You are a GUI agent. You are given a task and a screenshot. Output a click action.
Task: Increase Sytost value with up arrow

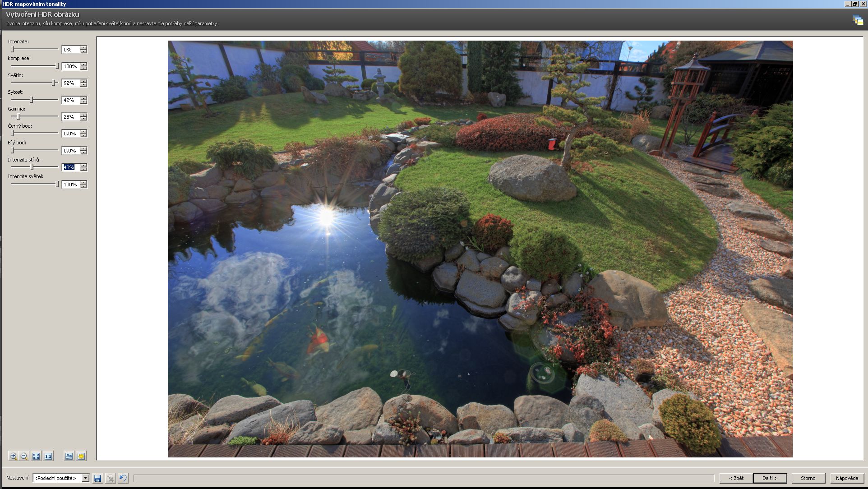[83, 98]
